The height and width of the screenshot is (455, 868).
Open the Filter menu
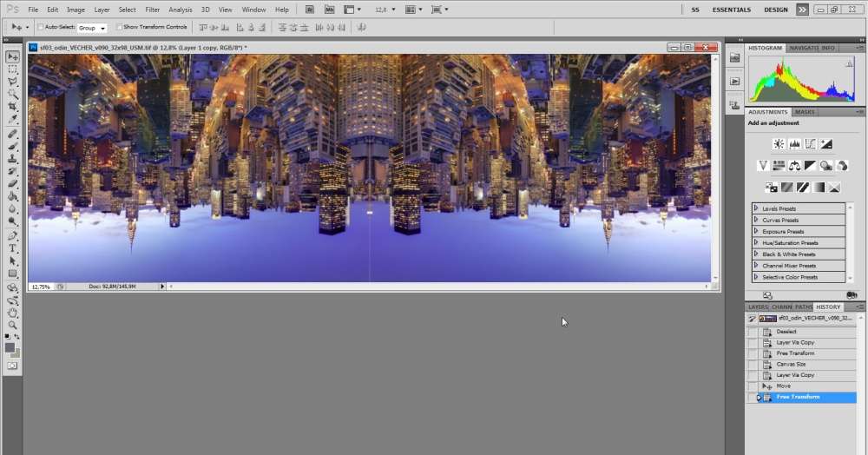(x=153, y=10)
